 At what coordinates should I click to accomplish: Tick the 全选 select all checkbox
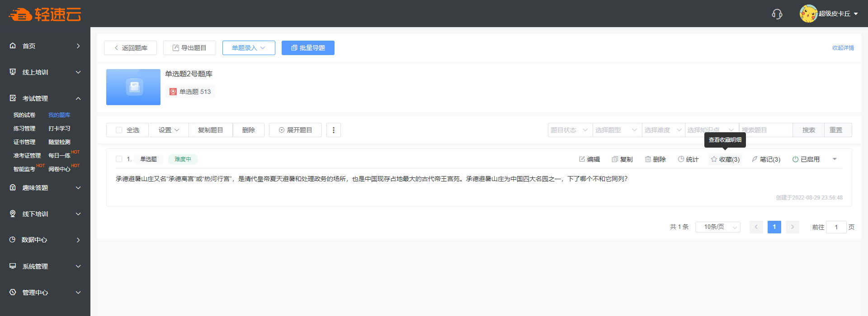[x=119, y=130]
